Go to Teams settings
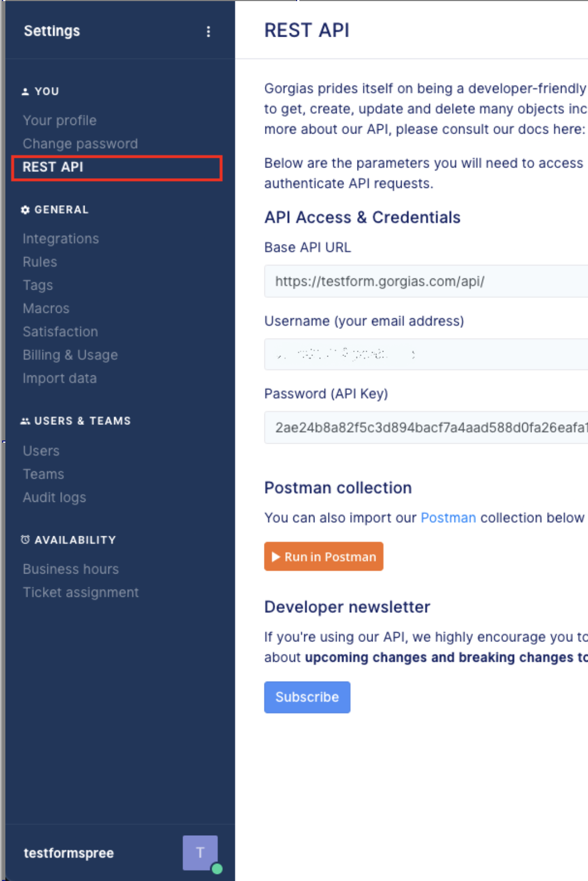This screenshot has height=881, width=588. [44, 474]
